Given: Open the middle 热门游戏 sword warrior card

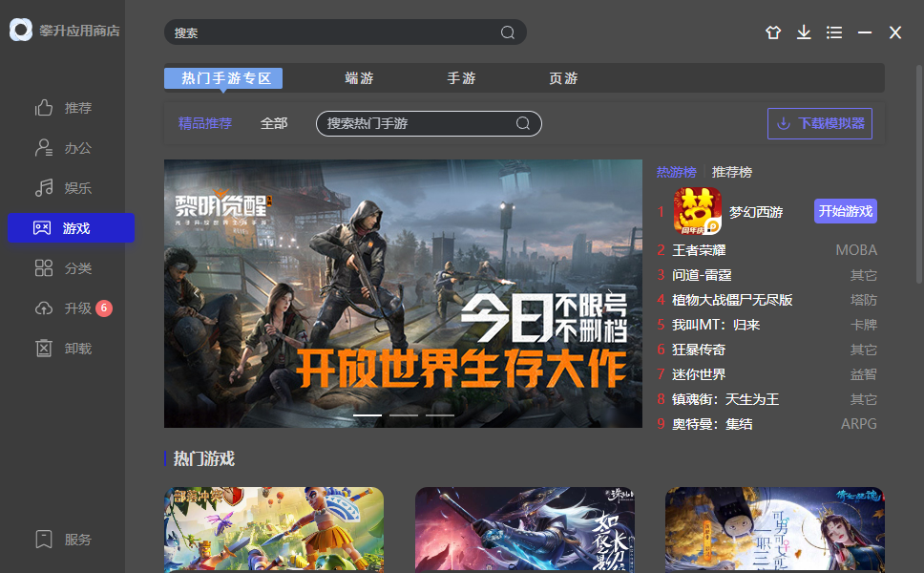Looking at the screenshot, I should 524,529.
